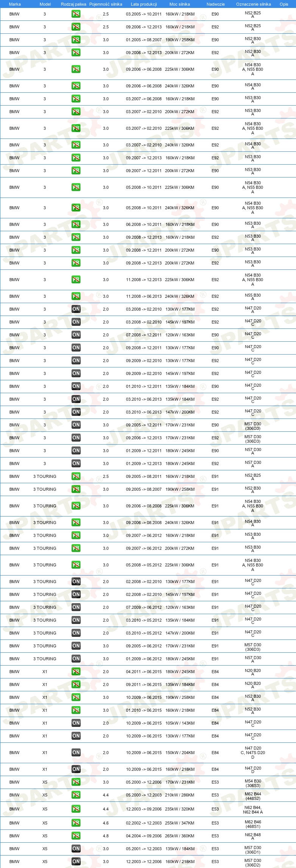
Task: Click the petrol icon in the 03.2005 -> 10.2011 row
Action: (x=76, y=14)
